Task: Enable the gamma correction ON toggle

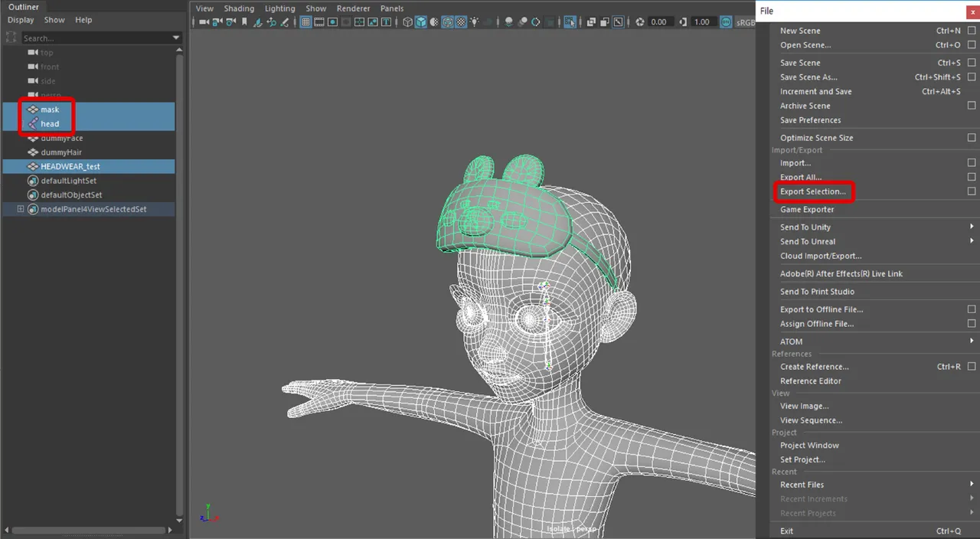Action: click(726, 21)
